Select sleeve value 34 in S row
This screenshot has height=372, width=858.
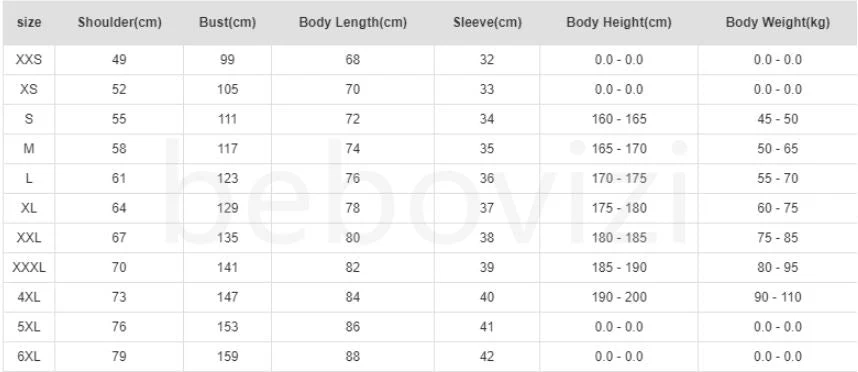487,119
